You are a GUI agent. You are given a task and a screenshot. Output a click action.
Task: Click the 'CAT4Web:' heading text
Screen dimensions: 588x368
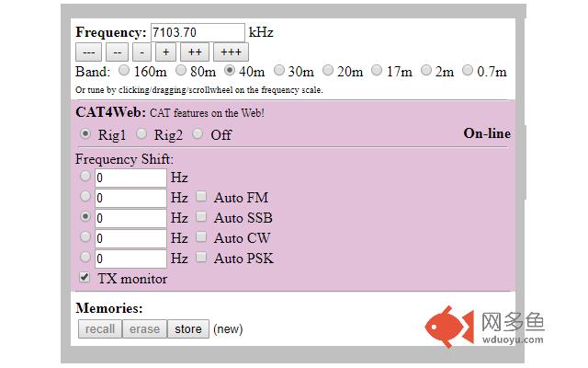click(x=110, y=112)
